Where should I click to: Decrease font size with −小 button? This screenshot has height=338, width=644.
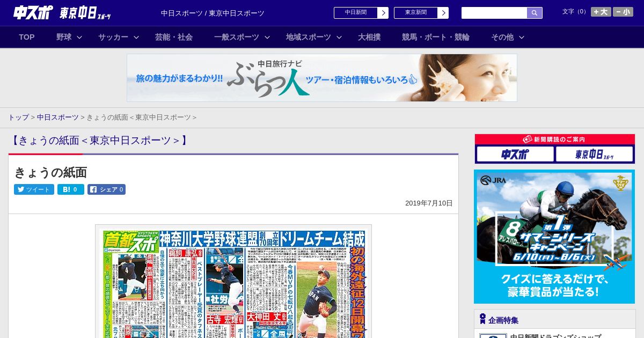[623, 12]
